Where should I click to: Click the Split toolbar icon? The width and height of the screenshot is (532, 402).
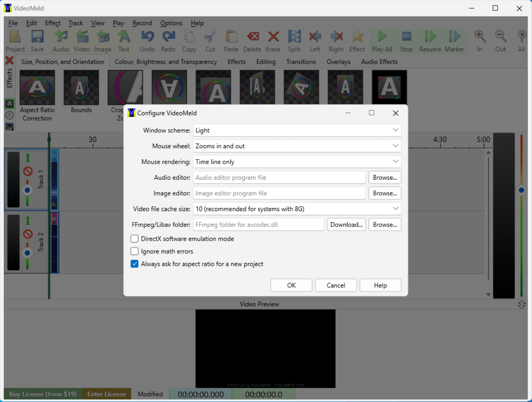pos(294,41)
